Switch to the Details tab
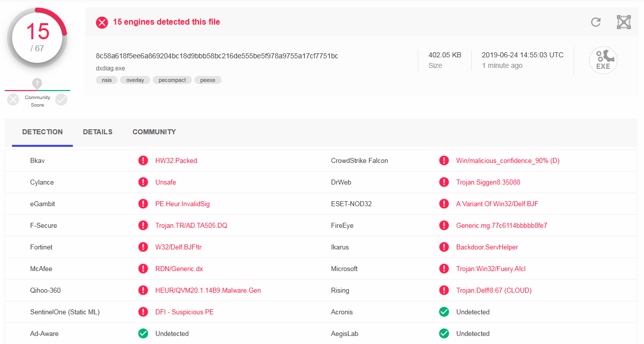The width and height of the screenshot is (644, 344). pyautogui.click(x=97, y=132)
